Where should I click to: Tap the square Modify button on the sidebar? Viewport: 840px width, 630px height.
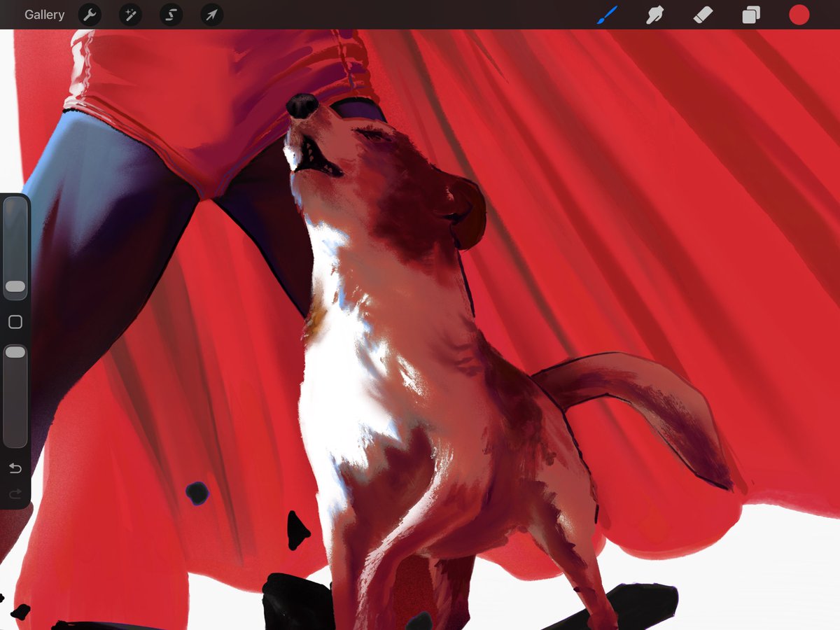coord(15,322)
